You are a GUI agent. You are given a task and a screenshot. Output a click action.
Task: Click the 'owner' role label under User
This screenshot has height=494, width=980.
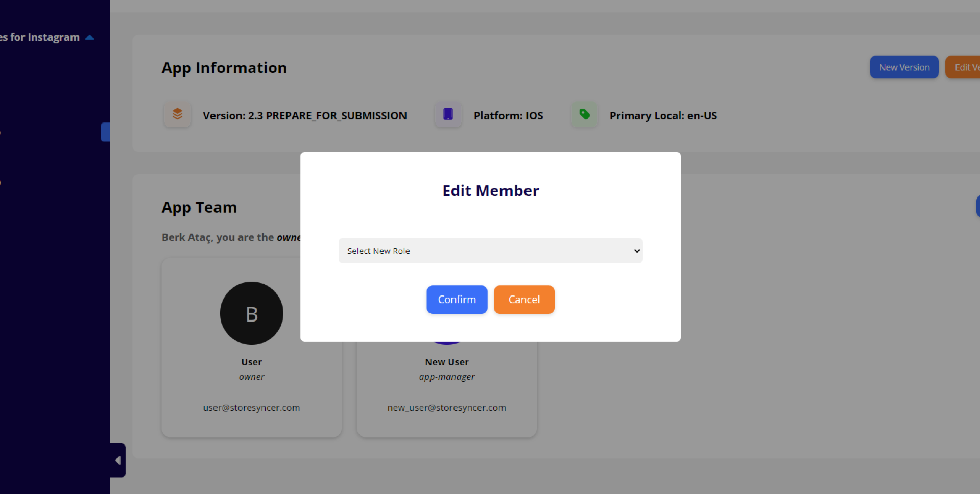tap(251, 377)
